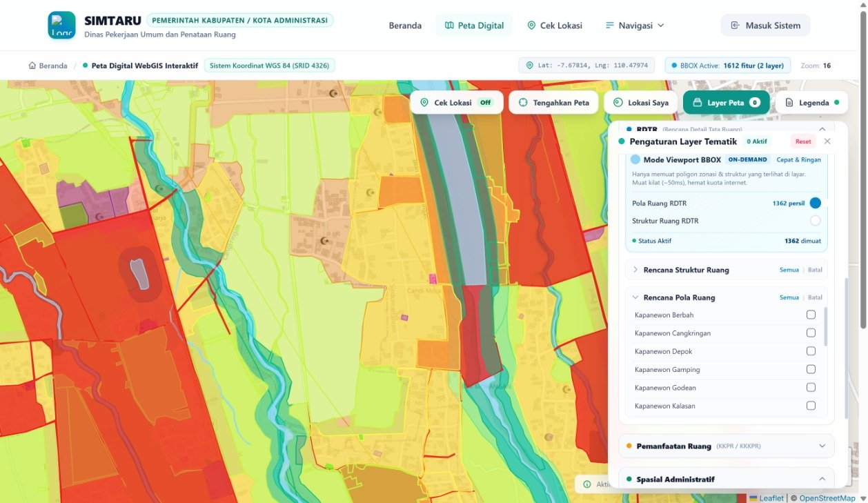Click the document icon on Legenda
The width and height of the screenshot is (868, 503).
coord(789,103)
